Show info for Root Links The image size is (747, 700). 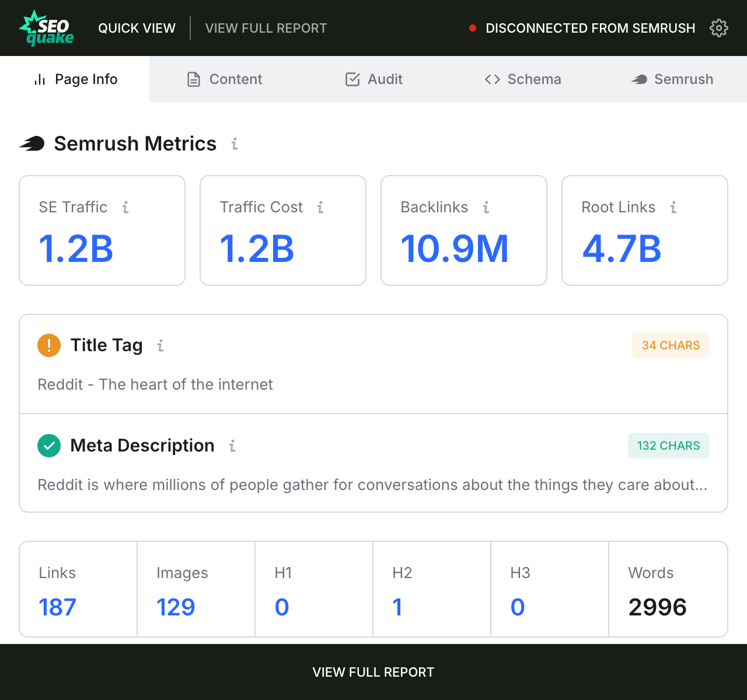673,207
